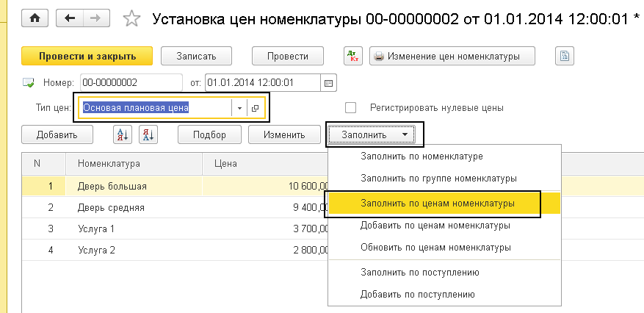Navigate back with the left arrow

click(70, 18)
